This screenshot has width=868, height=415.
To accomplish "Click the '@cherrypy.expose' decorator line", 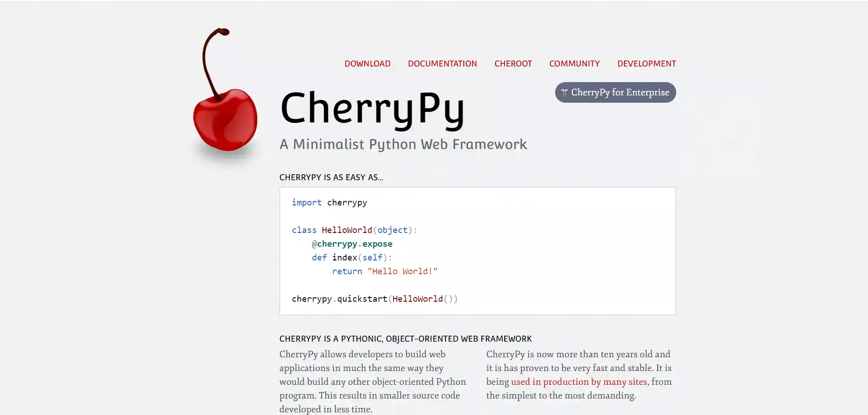I will click(352, 244).
